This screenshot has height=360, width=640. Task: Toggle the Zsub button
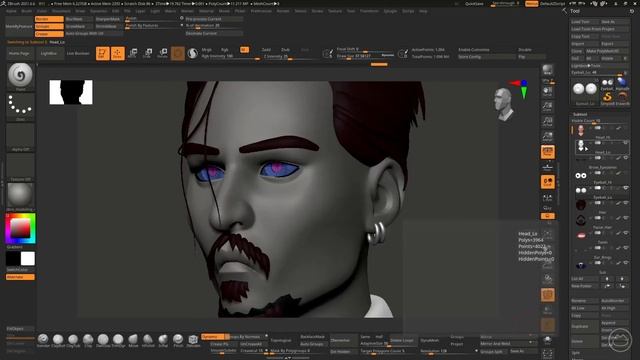pyautogui.click(x=285, y=50)
